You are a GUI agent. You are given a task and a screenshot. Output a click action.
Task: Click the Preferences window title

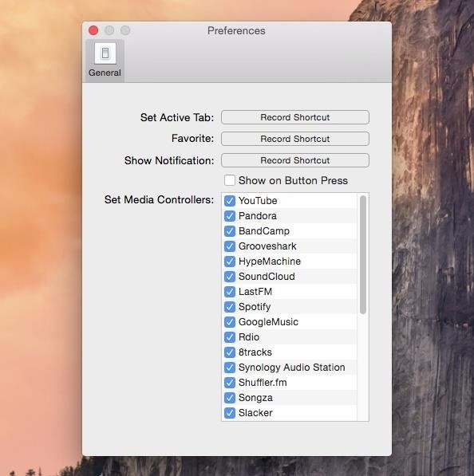(236, 30)
